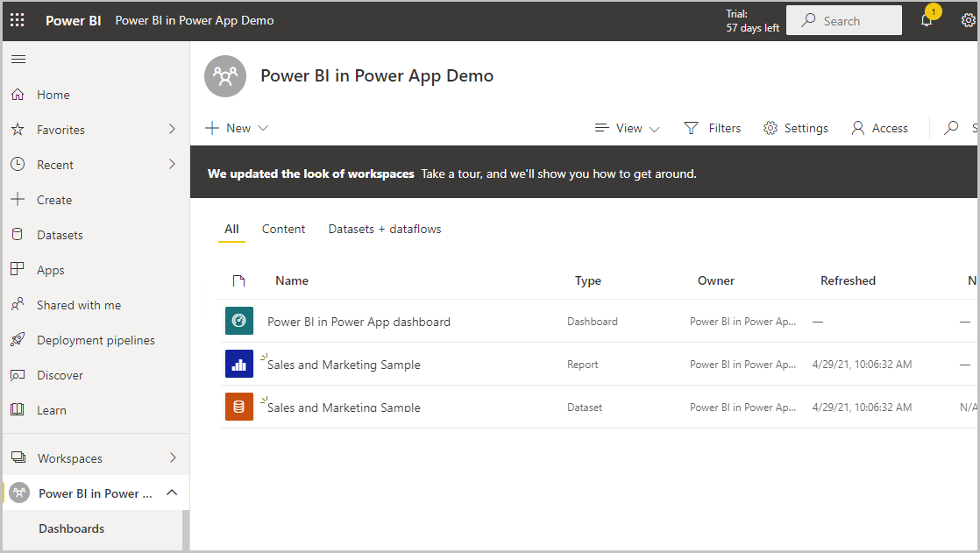
Task: Click the orange dataset icon
Action: (x=239, y=407)
